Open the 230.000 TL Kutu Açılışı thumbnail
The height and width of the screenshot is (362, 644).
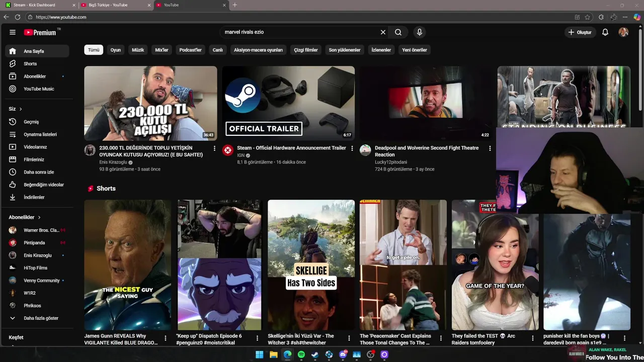(x=150, y=103)
